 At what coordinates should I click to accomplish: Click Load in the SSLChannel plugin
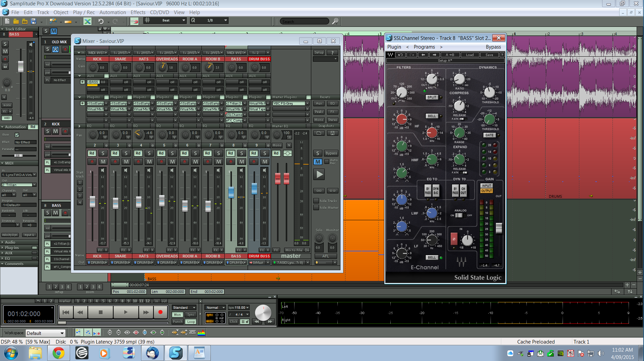coord(470,55)
